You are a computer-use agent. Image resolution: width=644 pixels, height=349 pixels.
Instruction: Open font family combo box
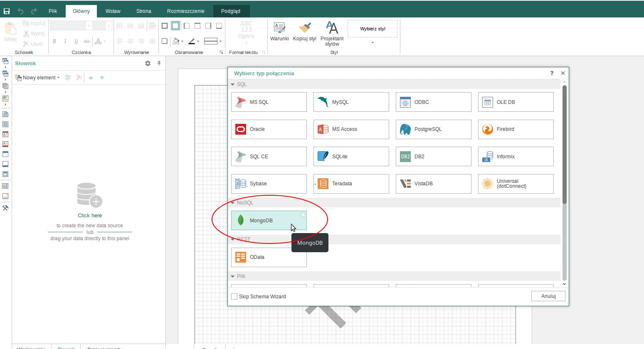pos(71,26)
